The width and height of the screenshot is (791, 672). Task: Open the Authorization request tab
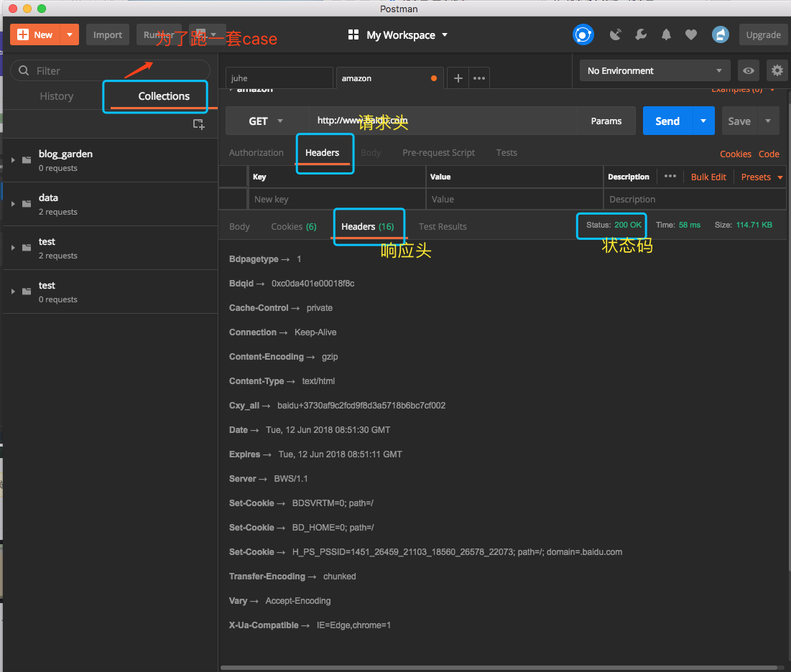(x=256, y=153)
